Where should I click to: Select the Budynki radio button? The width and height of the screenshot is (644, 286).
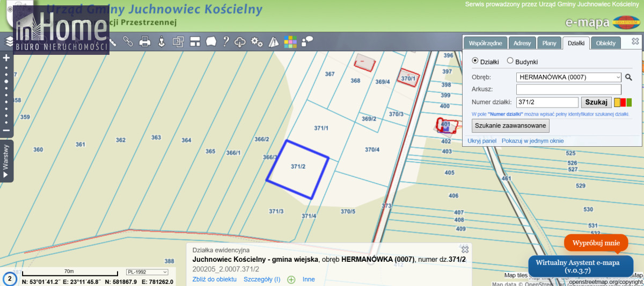click(510, 61)
